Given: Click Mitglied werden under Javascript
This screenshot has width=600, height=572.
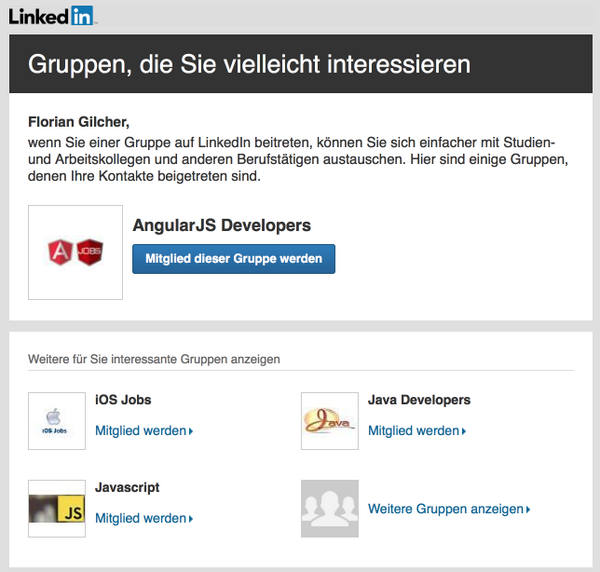Looking at the screenshot, I should click(144, 518).
